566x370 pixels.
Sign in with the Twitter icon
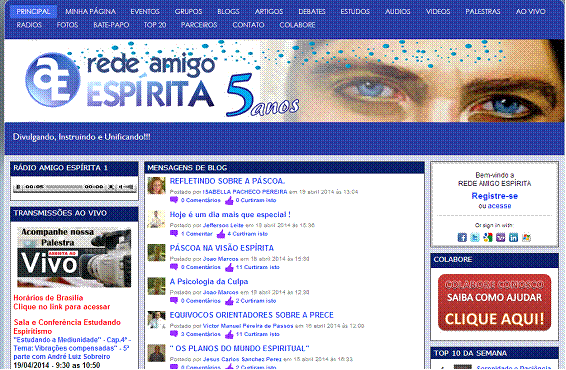click(x=475, y=237)
